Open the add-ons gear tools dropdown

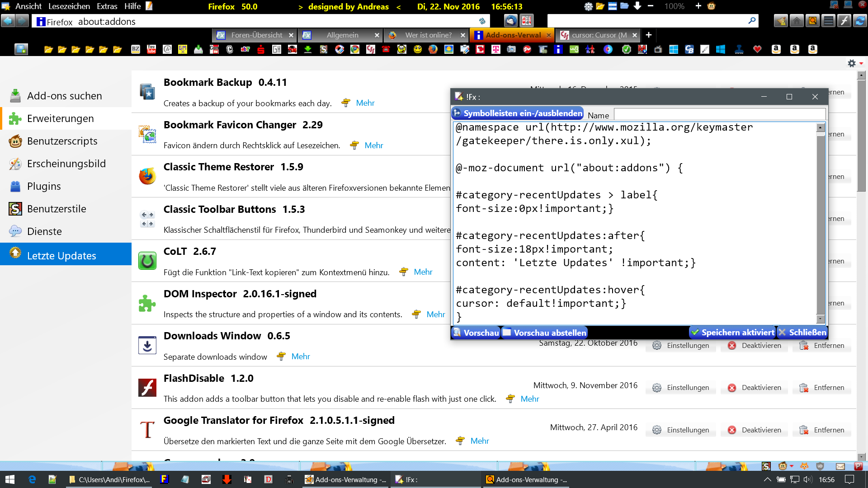click(855, 64)
